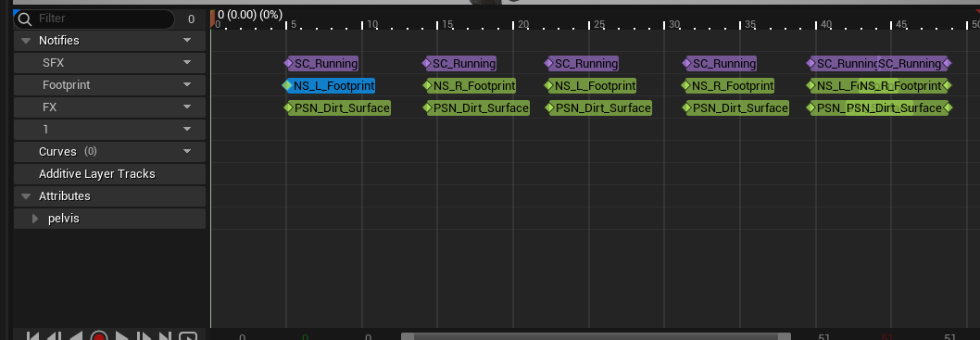This screenshot has height=340, width=980.
Task: Expand the pelvis attribute
Action: tap(35, 219)
